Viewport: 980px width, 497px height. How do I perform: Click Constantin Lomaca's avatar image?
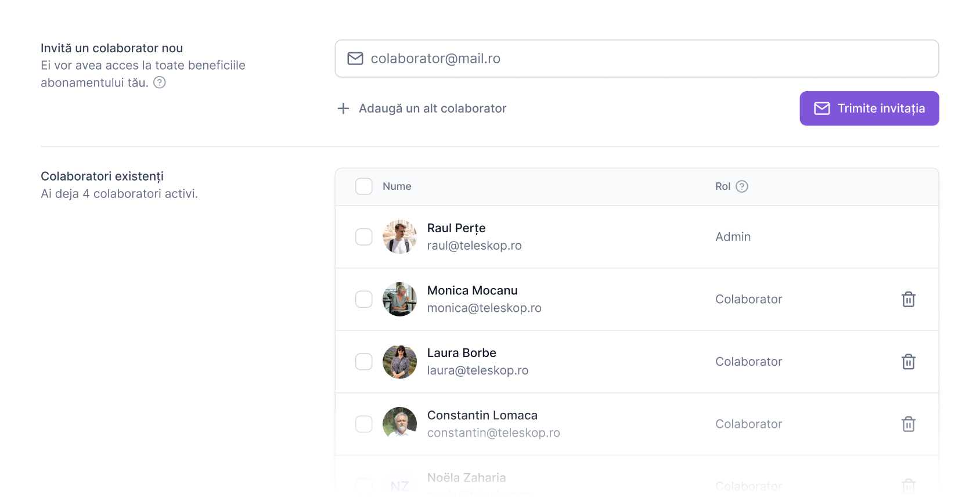(x=399, y=424)
